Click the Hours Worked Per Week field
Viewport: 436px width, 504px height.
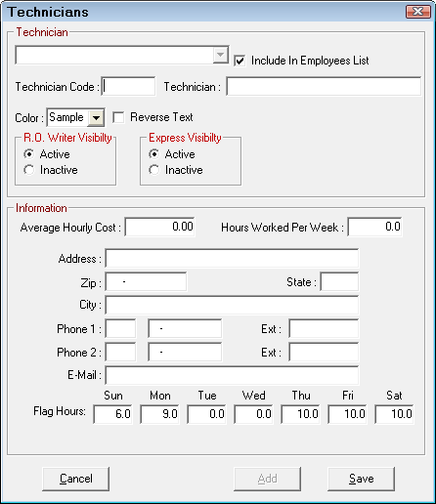click(374, 227)
